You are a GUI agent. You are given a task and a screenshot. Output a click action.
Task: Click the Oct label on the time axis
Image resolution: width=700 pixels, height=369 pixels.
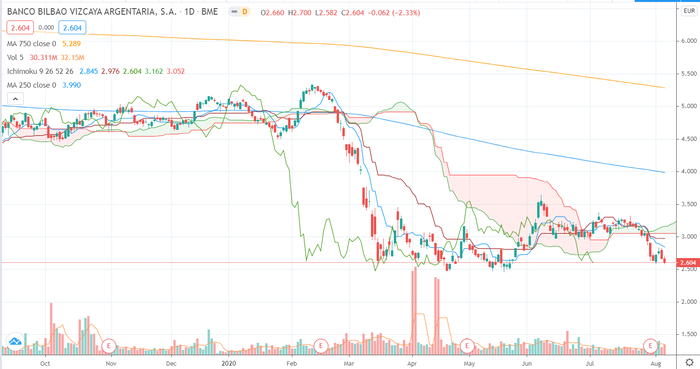pyautogui.click(x=45, y=363)
